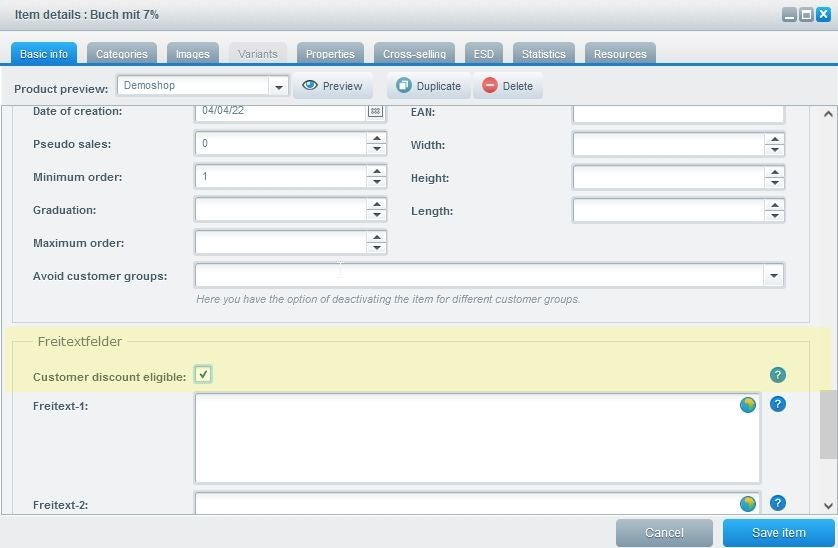Viewport: 838px width, 548px height.
Task: Decrease the Height value
Action: coord(774,183)
